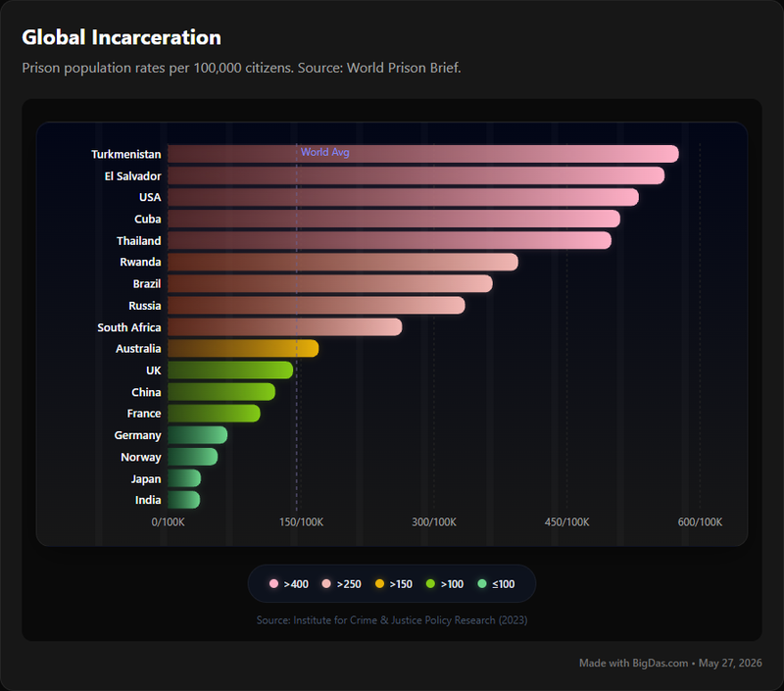Click the >400 legend label

(x=296, y=584)
